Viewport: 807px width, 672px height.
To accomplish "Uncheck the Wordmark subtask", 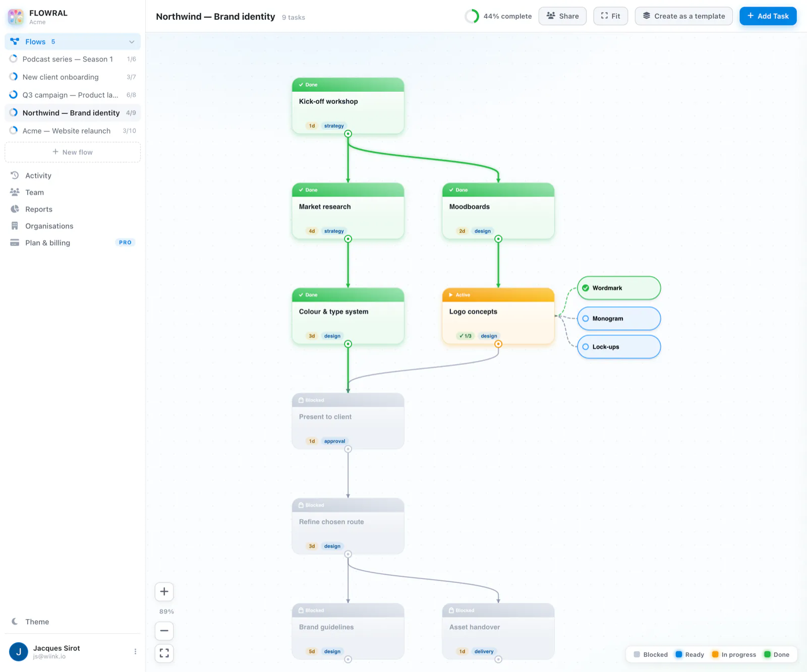I will [x=586, y=288].
